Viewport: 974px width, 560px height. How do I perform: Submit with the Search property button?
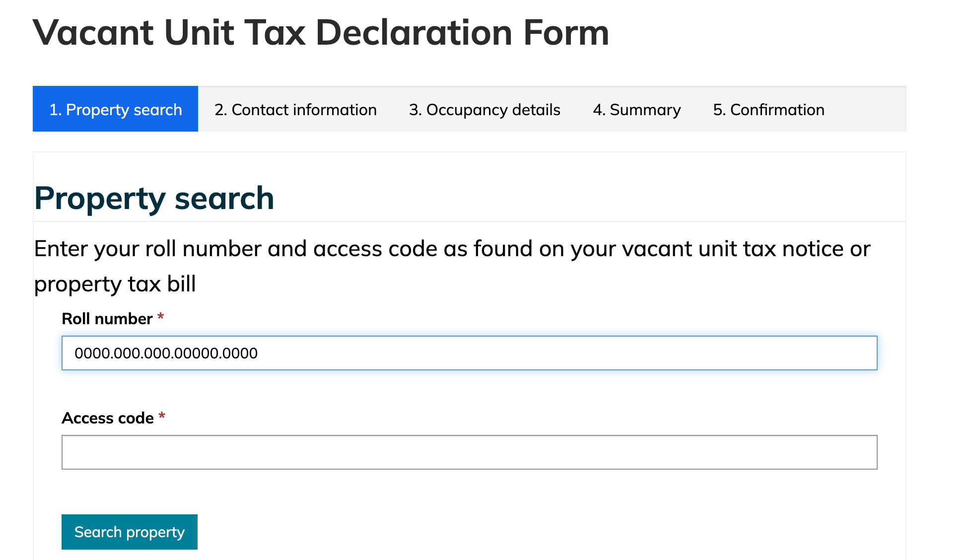[130, 532]
